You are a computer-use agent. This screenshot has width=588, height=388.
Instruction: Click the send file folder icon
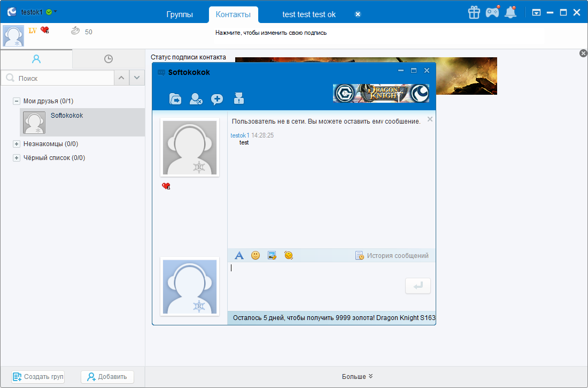[175, 99]
